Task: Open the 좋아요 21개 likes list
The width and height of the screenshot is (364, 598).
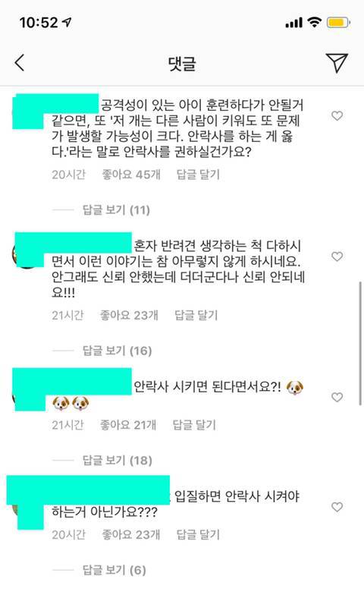Action: coord(127,424)
